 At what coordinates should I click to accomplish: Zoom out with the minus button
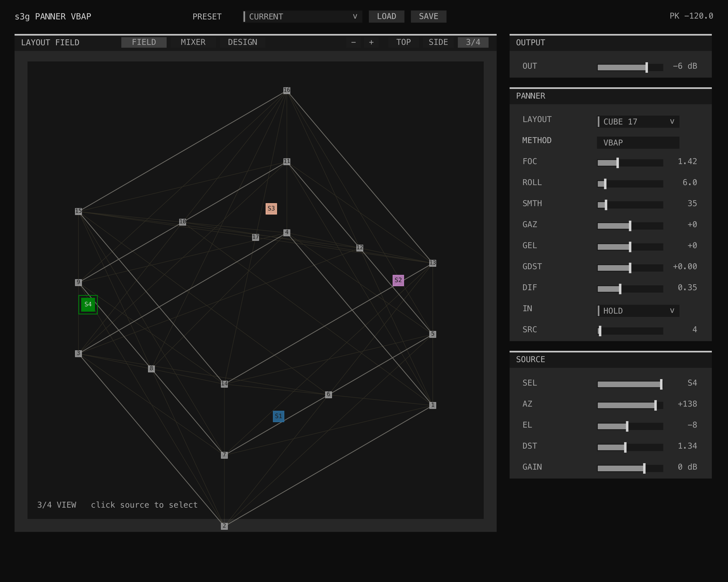353,42
